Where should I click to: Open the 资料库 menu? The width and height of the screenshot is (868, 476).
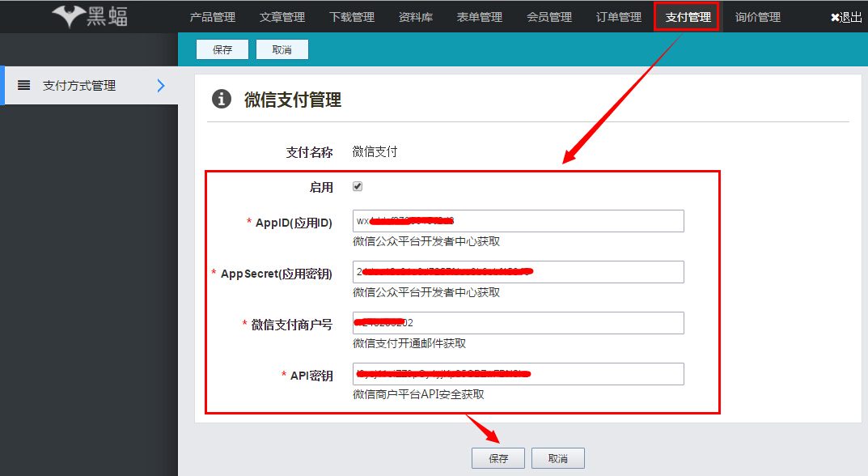(415, 16)
